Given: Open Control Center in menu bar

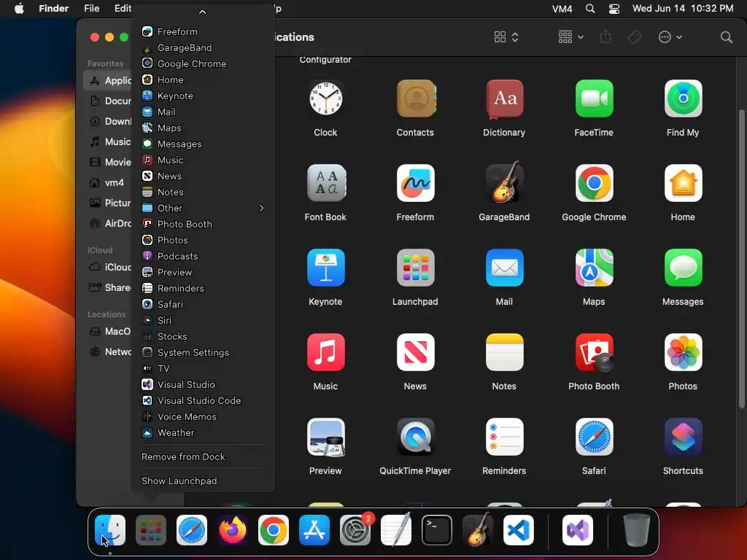Looking at the screenshot, I should click(x=614, y=9).
